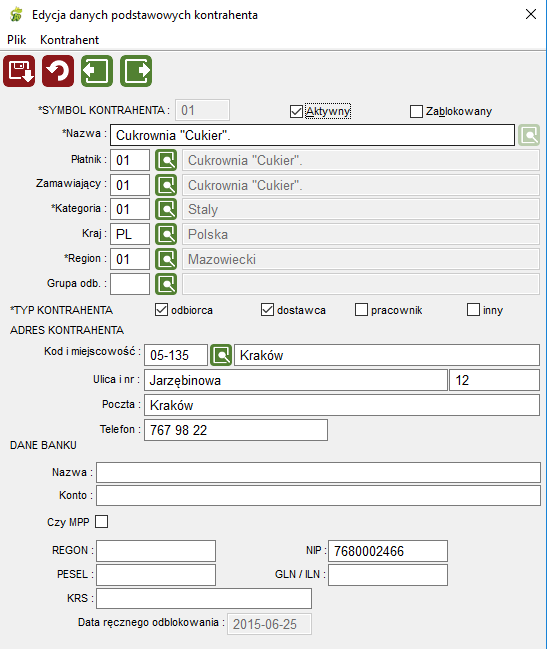Tick the pracownik contractor type checkbox
This screenshot has width=547, height=649.
coord(361,310)
